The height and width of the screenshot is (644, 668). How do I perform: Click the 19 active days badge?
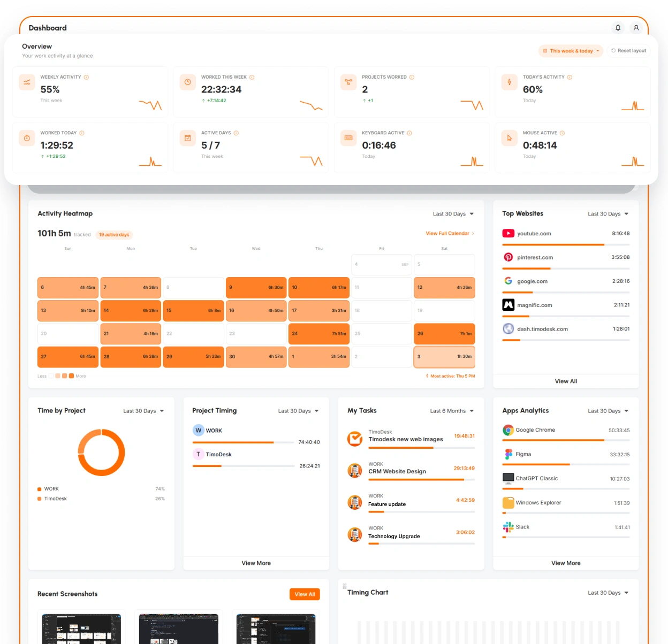(x=114, y=235)
